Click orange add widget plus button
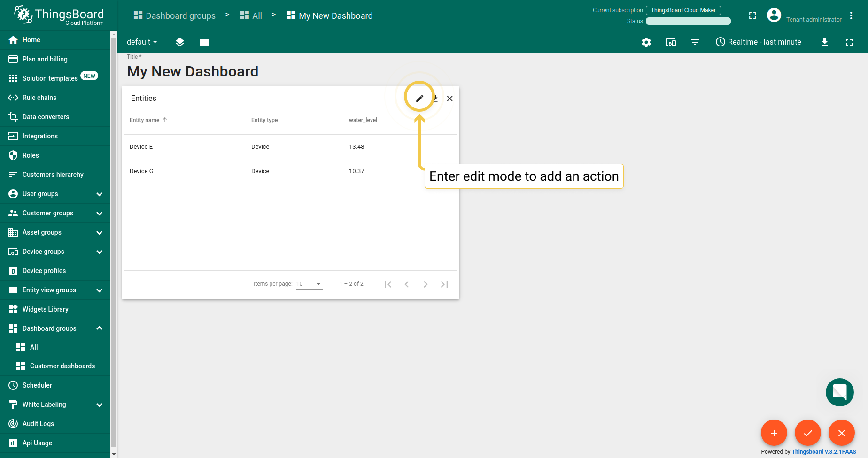This screenshot has height=458, width=868. (x=774, y=433)
